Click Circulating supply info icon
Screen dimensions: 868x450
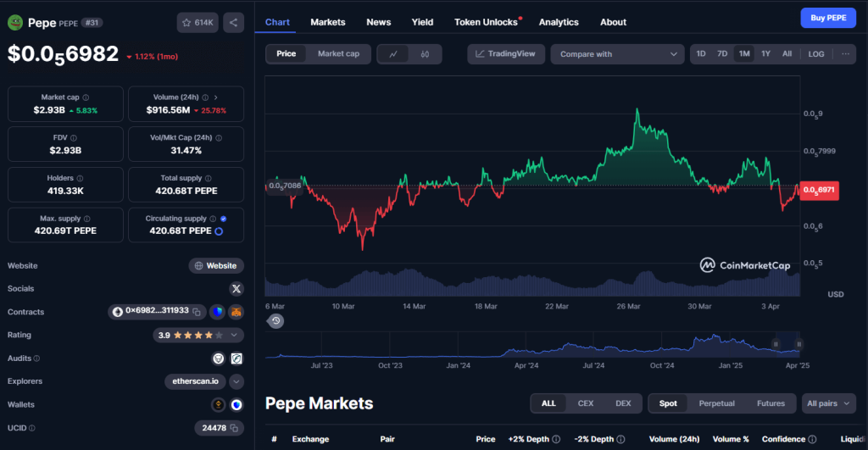213,219
